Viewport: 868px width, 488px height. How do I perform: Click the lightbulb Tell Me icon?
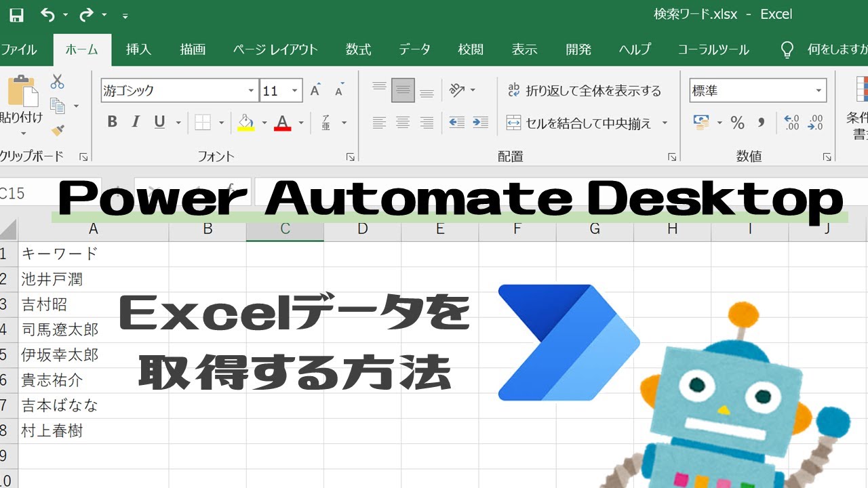click(x=787, y=49)
